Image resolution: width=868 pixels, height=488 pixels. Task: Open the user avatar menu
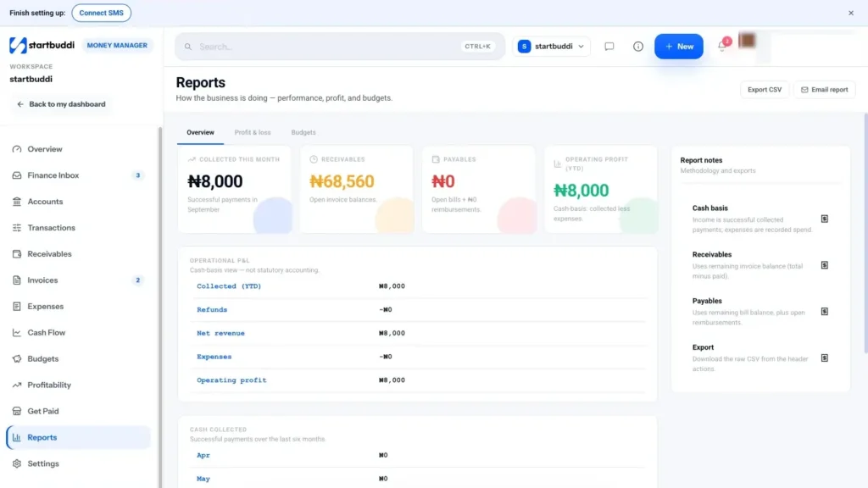coord(747,41)
